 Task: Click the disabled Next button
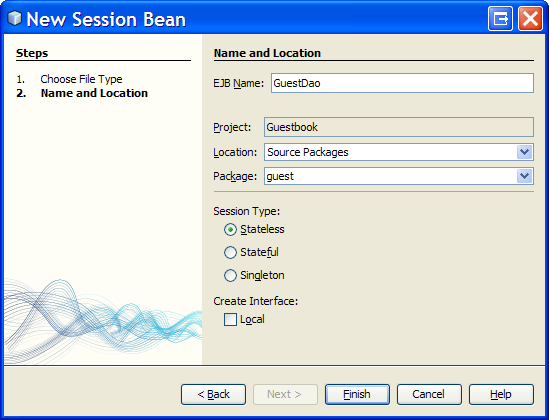pyautogui.click(x=285, y=394)
